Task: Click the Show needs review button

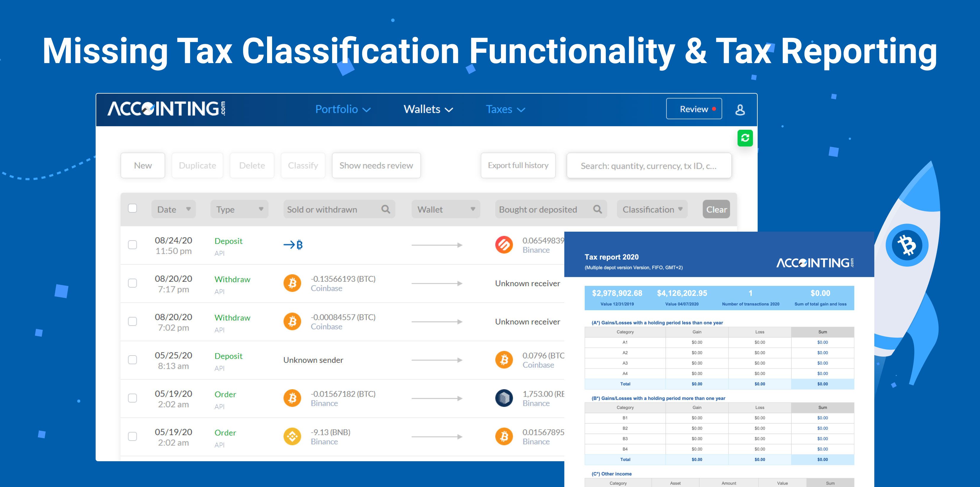Action: coord(376,166)
